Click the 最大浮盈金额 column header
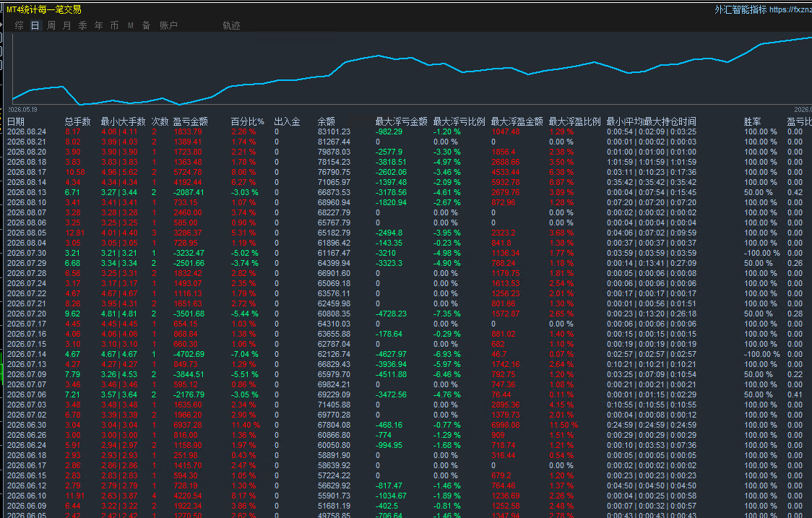 coord(517,121)
